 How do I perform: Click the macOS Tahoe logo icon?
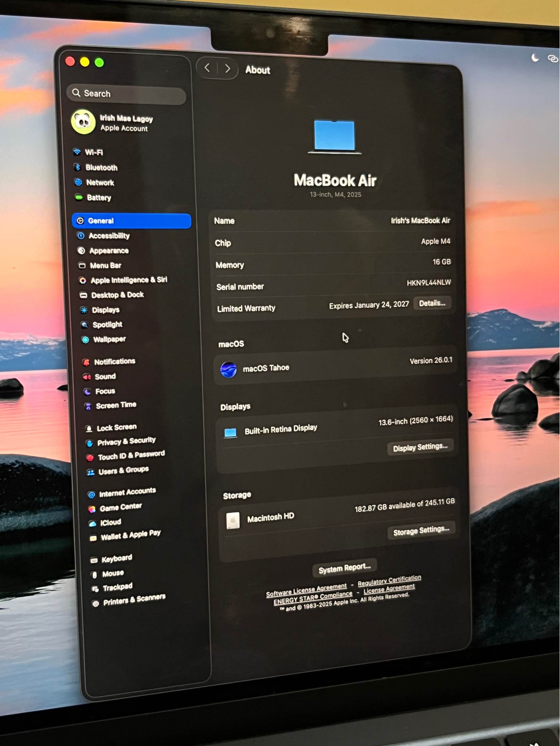(228, 370)
